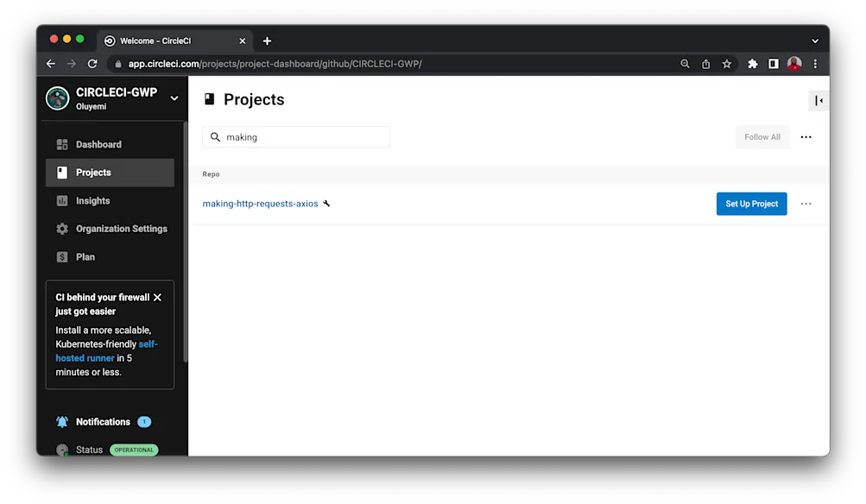Open the row menu for making-http-requests-axios
This screenshot has height=504, width=866.
[x=806, y=203]
